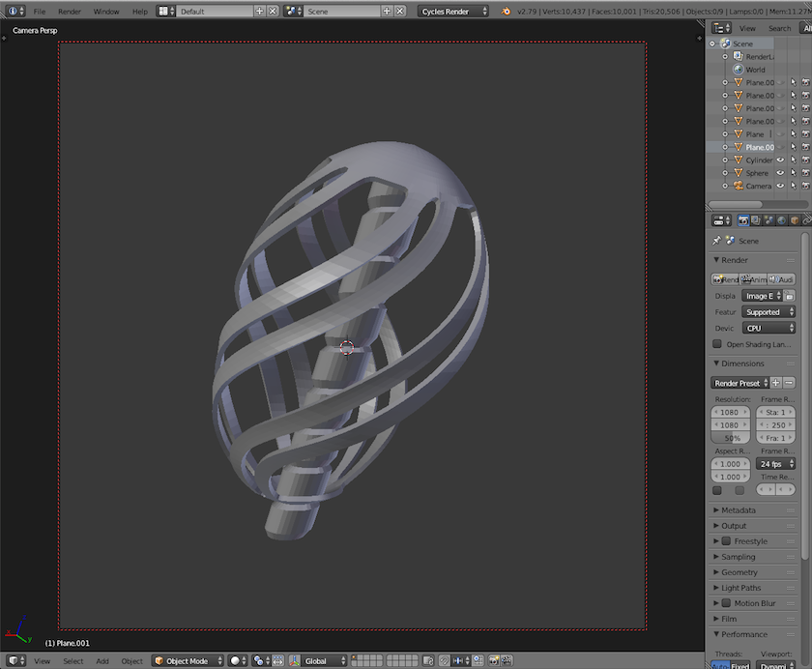The height and width of the screenshot is (669, 812).
Task: Open the World properties tab icon
Action: click(781, 220)
